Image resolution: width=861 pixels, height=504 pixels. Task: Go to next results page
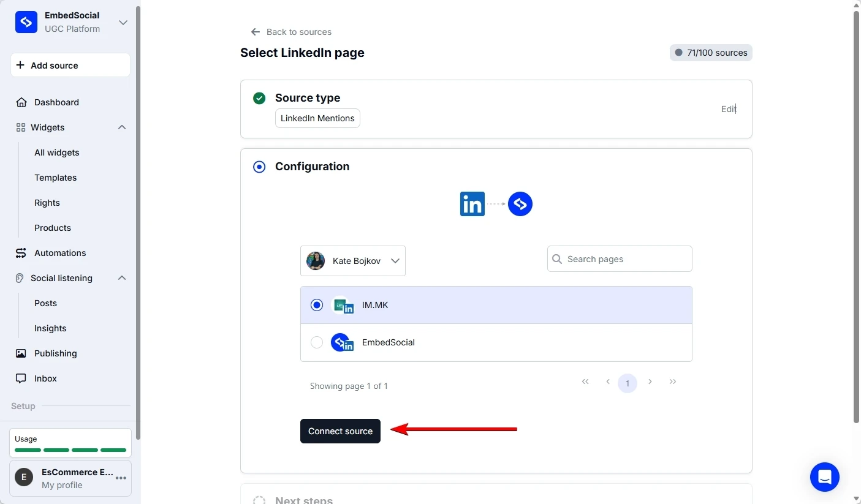(x=650, y=382)
